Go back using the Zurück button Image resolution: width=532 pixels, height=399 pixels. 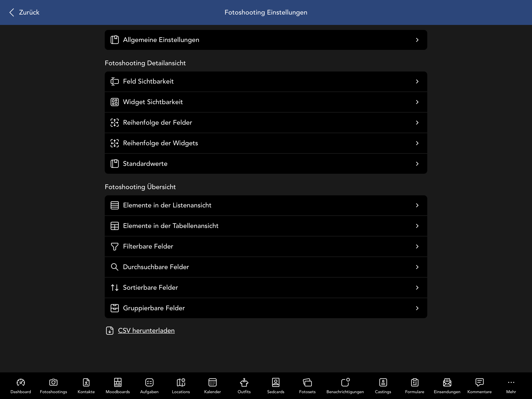click(24, 12)
